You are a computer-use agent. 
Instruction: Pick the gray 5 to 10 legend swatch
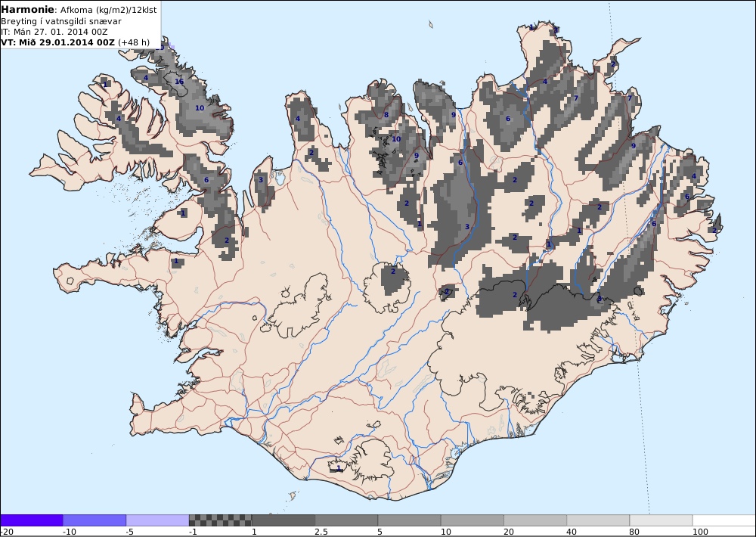(x=409, y=520)
